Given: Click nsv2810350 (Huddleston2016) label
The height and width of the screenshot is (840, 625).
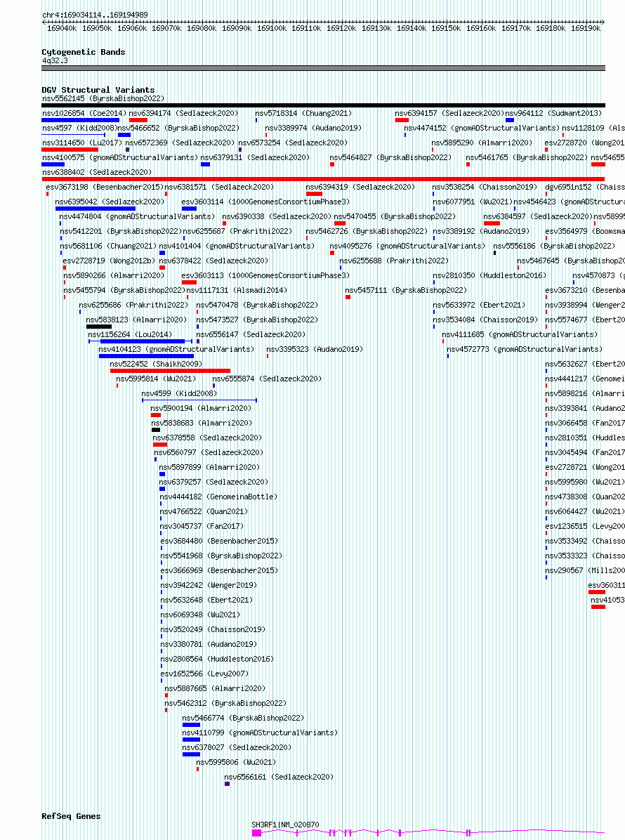Looking at the screenshot, I should point(489,275).
